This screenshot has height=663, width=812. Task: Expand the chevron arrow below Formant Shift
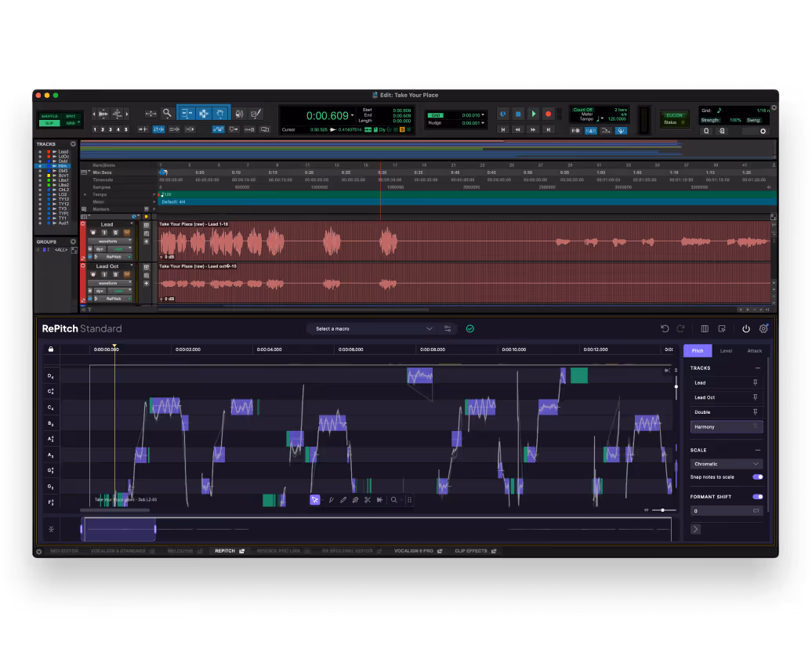pos(695,529)
